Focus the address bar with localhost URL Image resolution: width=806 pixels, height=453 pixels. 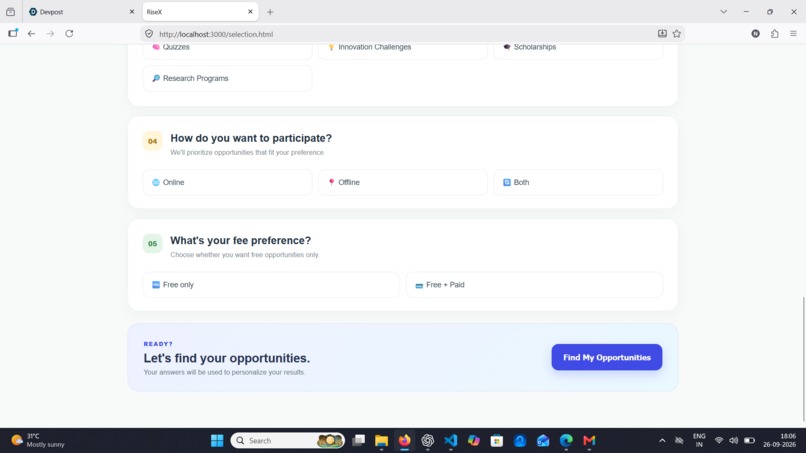click(x=401, y=34)
